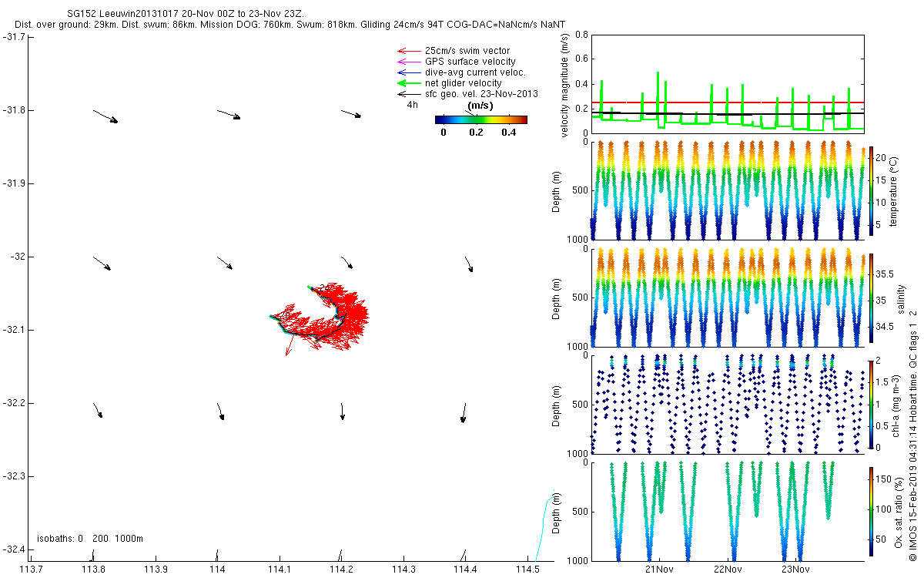Click the velocity (m/s) color scale bar
The width and height of the screenshot is (924, 578).
(x=481, y=119)
